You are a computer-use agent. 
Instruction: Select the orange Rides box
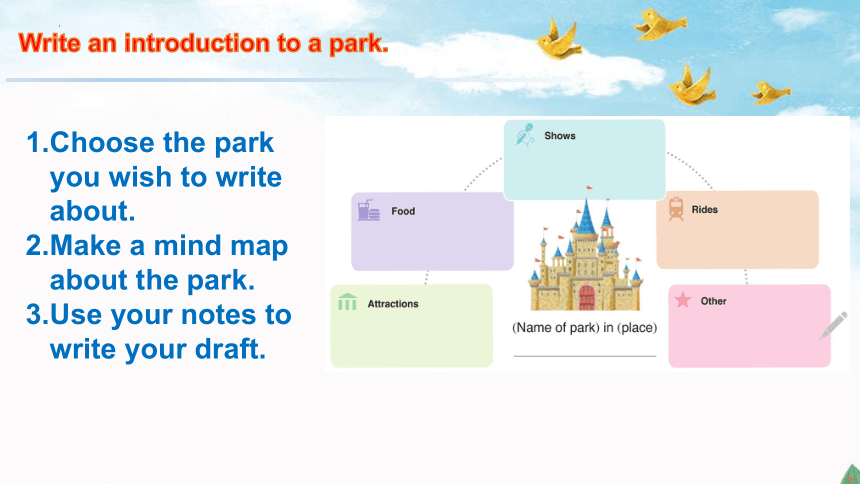737,229
